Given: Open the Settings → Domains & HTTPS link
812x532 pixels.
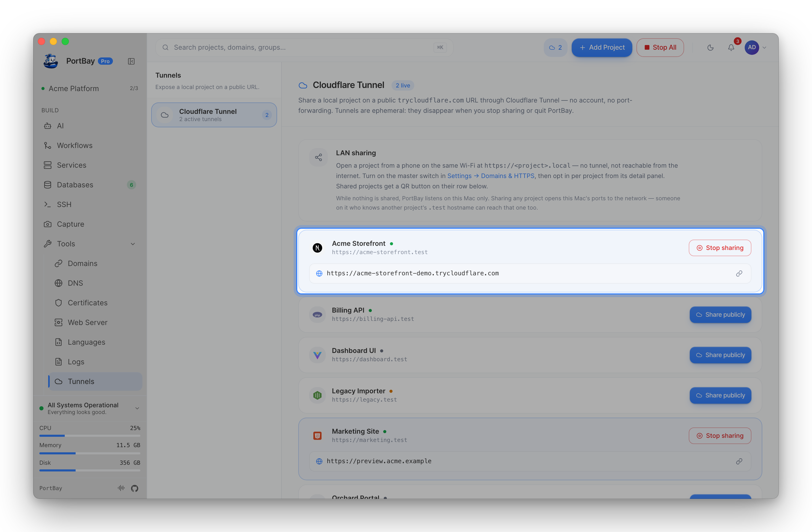Looking at the screenshot, I should (x=491, y=176).
